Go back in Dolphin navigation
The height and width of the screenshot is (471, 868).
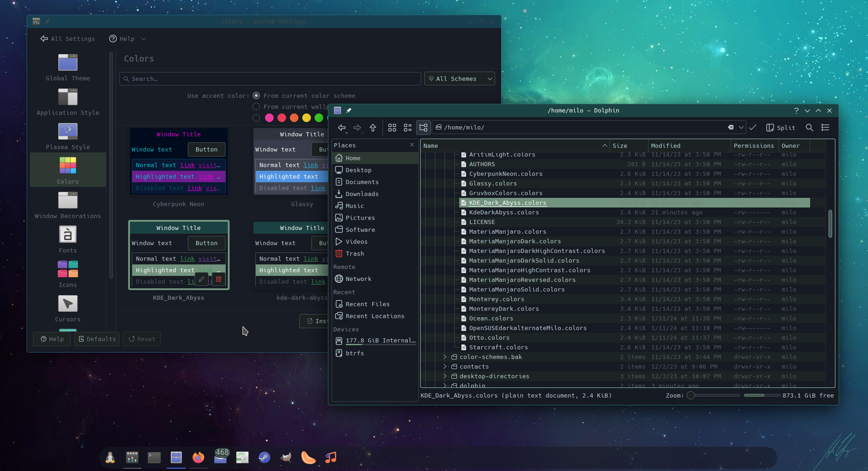(342, 128)
